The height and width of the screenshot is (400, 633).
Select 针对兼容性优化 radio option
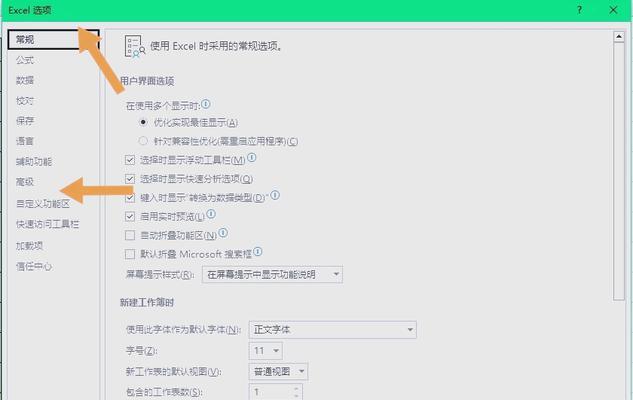pos(143,141)
